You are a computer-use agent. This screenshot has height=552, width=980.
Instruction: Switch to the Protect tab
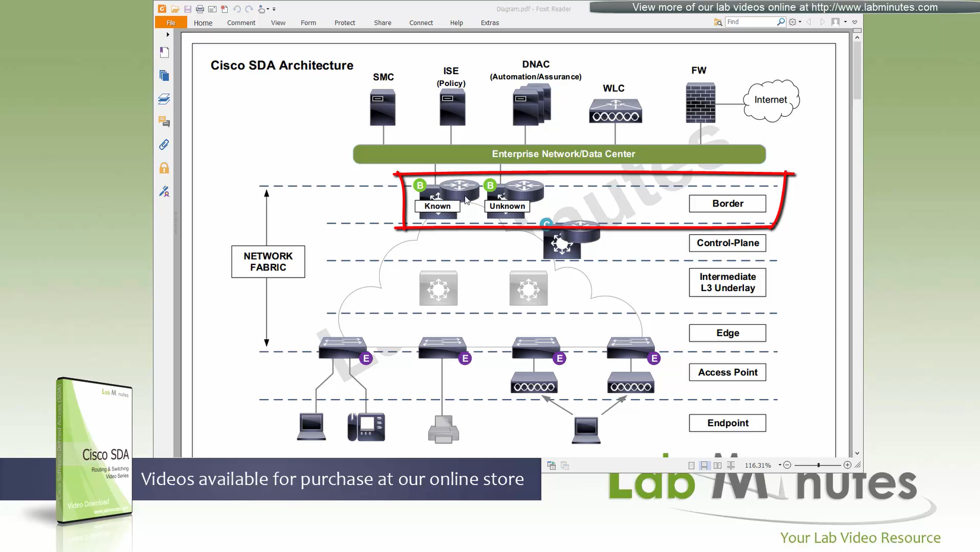(x=344, y=23)
